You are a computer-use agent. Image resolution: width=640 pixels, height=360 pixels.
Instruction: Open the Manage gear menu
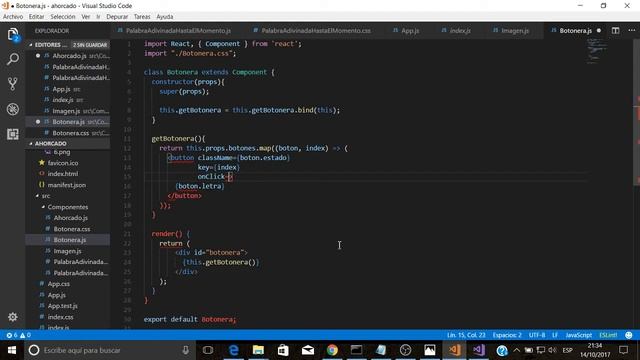(13, 317)
